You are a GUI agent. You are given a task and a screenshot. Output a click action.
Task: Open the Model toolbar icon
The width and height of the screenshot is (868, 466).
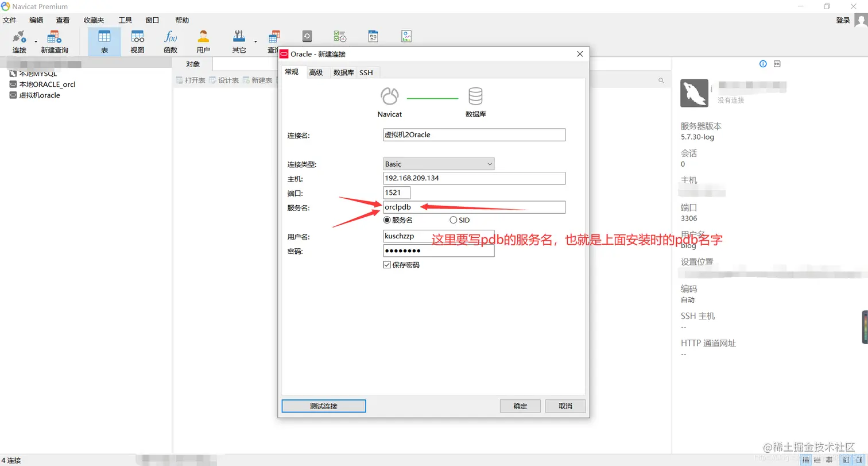(373, 37)
